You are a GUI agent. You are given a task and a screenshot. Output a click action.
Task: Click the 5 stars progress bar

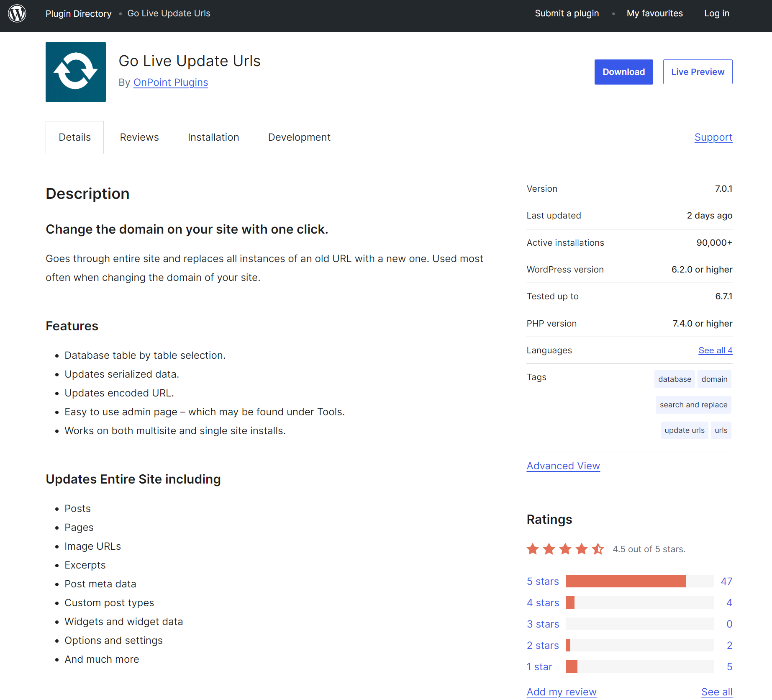click(640, 581)
